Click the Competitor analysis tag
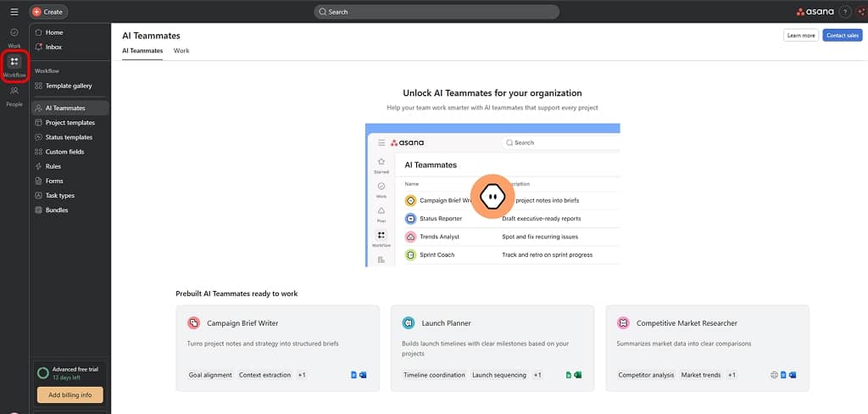Viewport: 868px width, 414px height. click(x=646, y=375)
